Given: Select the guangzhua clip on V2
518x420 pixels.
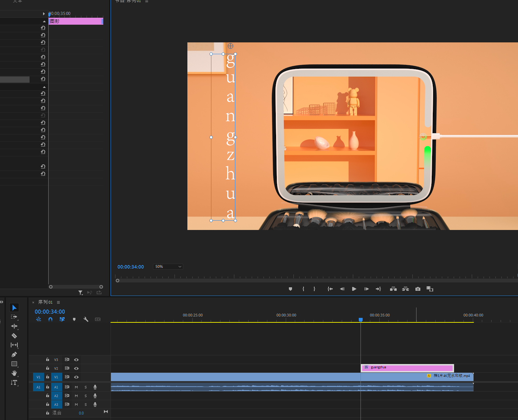Looking at the screenshot, I should tap(407, 368).
